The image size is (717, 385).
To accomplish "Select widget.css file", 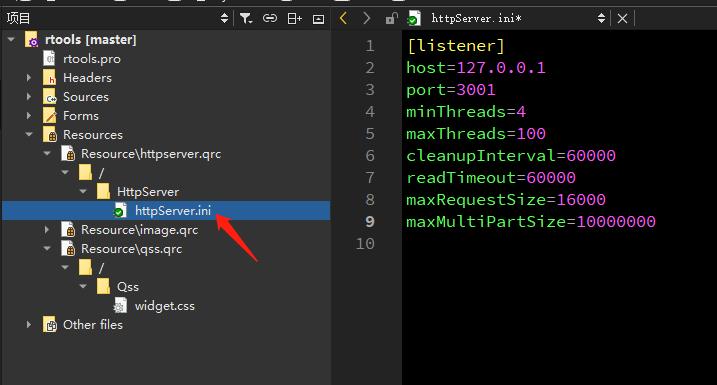I will 165,306.
